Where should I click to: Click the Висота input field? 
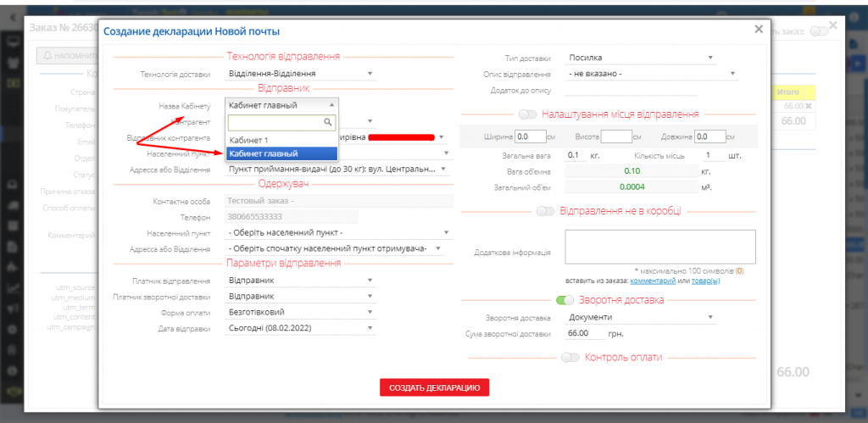[x=616, y=136]
